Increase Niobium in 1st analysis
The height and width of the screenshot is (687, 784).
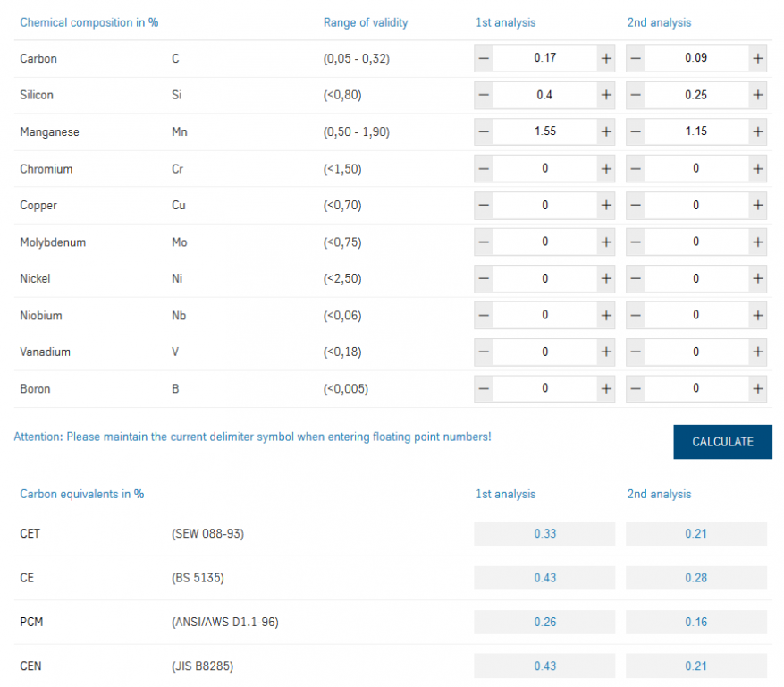[x=606, y=315]
